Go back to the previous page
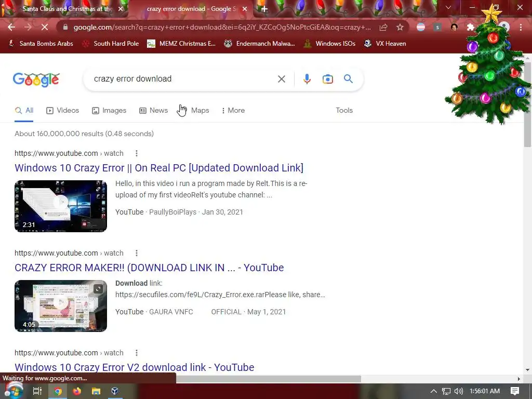The height and width of the screenshot is (399, 532). (11, 27)
